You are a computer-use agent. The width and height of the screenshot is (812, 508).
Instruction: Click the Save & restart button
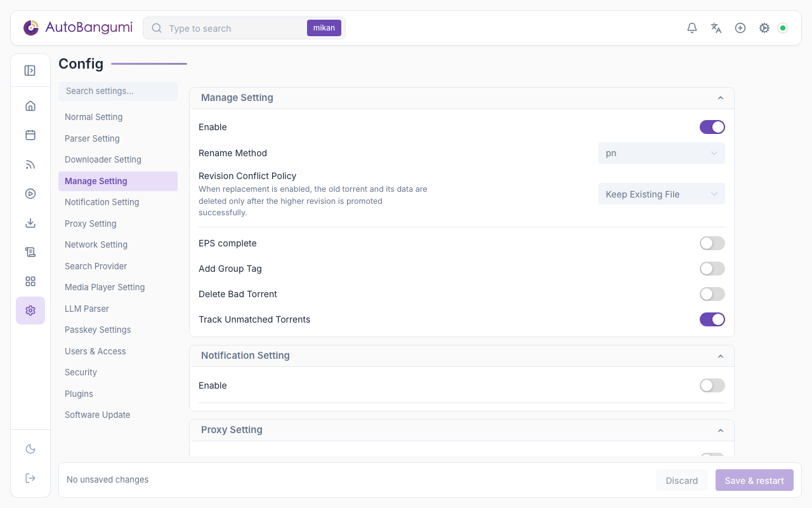(x=754, y=480)
